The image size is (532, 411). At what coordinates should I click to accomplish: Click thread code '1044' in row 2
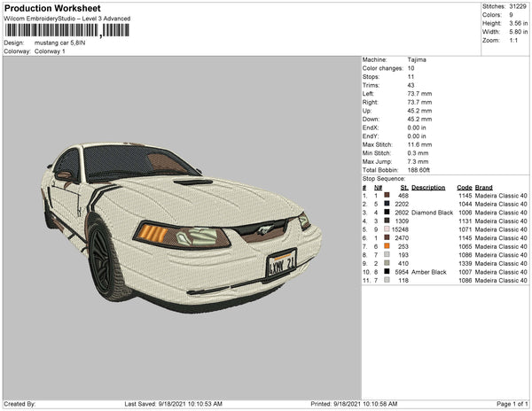465,204
